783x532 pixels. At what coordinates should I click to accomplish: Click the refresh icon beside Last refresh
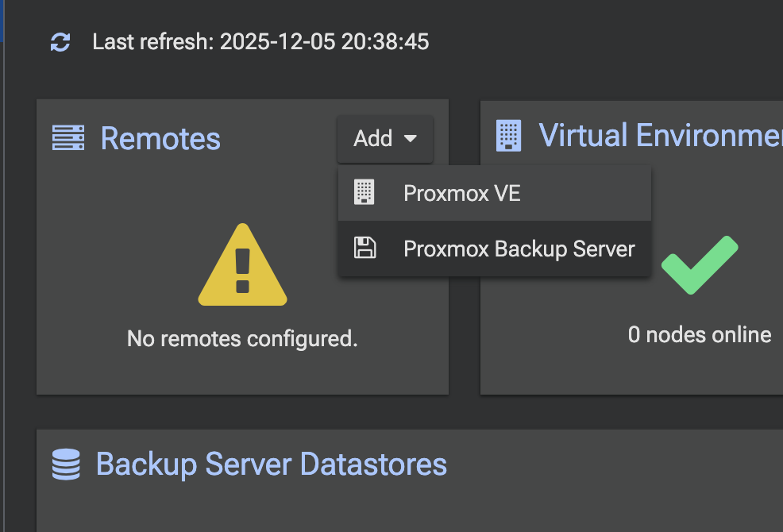click(60, 42)
